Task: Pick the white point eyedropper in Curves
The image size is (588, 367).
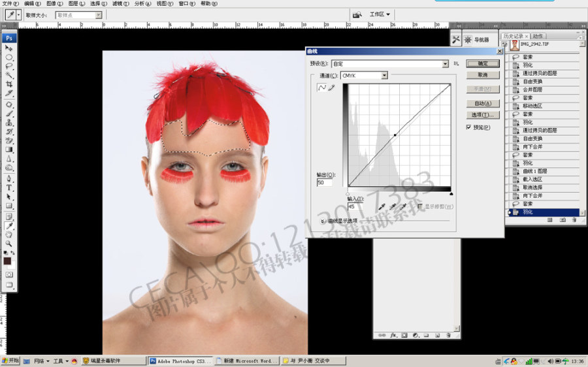Action: (x=402, y=206)
